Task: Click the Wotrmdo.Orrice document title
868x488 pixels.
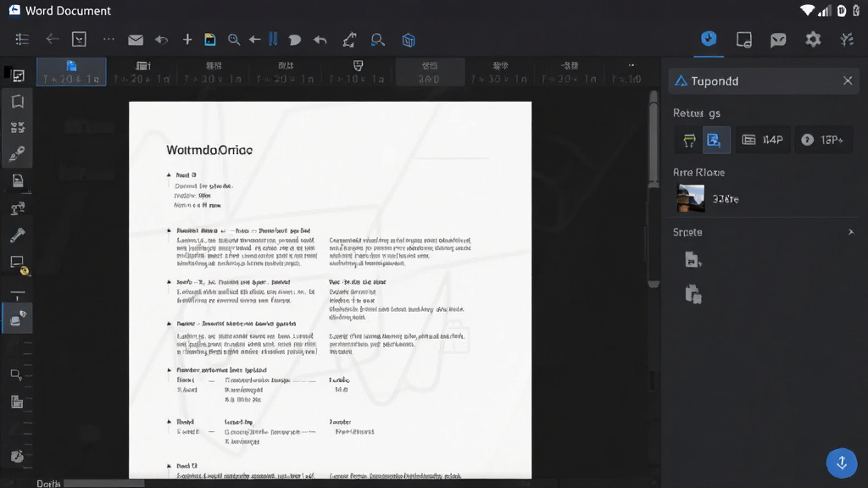Action: (x=209, y=150)
